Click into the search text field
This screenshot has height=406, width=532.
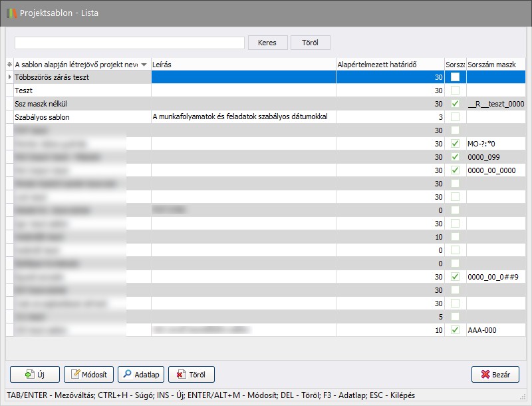click(130, 43)
